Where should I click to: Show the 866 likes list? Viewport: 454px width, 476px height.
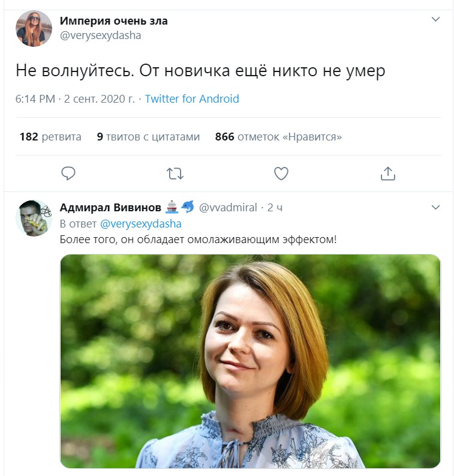click(x=278, y=137)
